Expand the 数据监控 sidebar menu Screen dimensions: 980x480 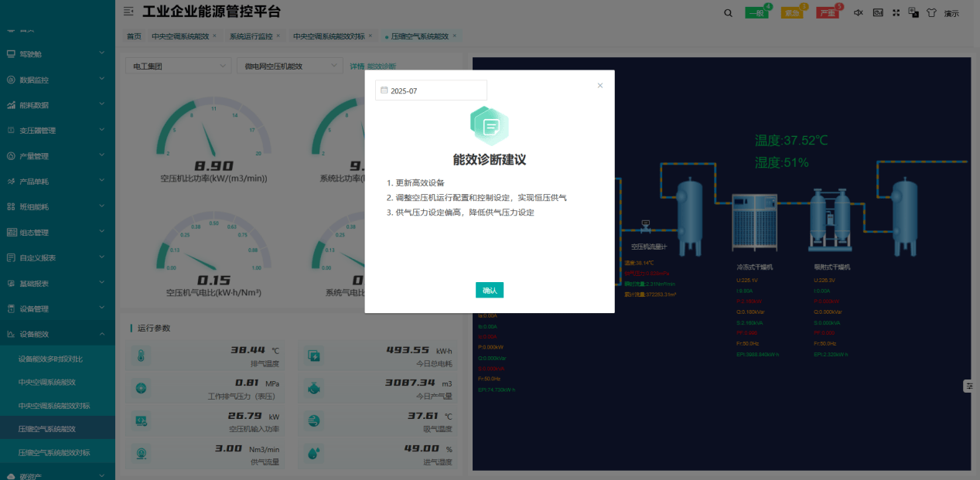pyautogui.click(x=57, y=80)
